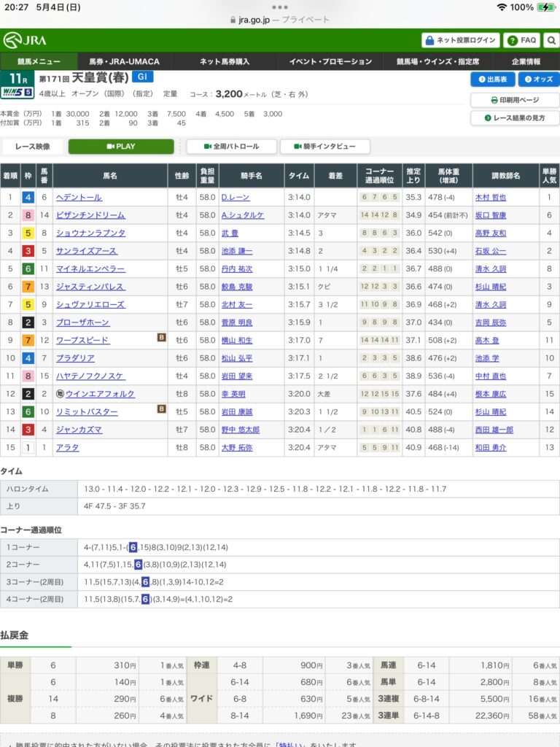This screenshot has height=747, width=560.
Task: Open the JRA home logo
Action: [25, 41]
